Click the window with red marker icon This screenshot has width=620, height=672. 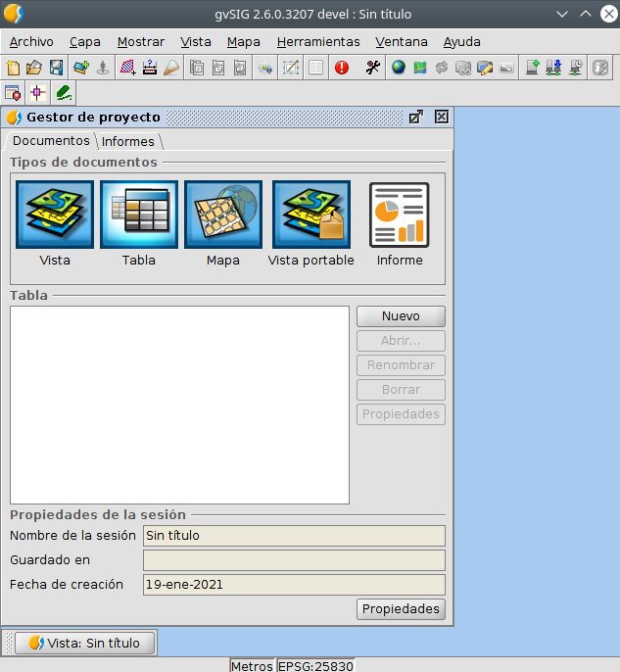[x=13, y=92]
